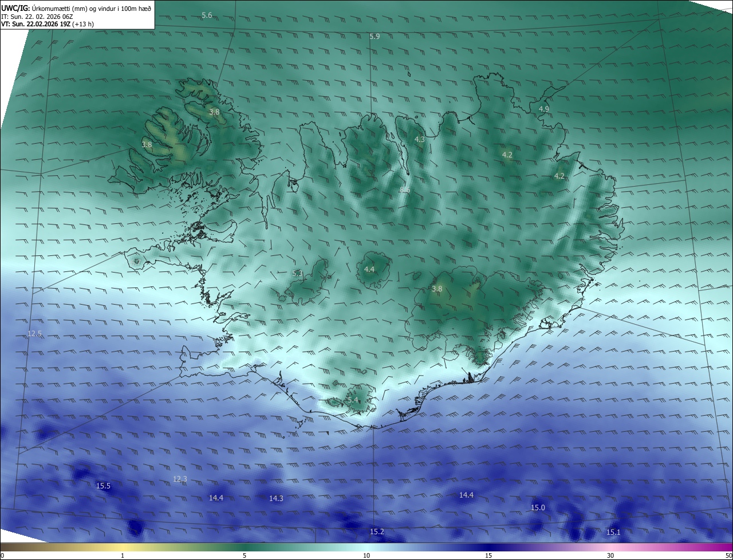Image resolution: width=733 pixels, height=560 pixels.
Task: Click the map value label 5.3
Action: (297, 274)
